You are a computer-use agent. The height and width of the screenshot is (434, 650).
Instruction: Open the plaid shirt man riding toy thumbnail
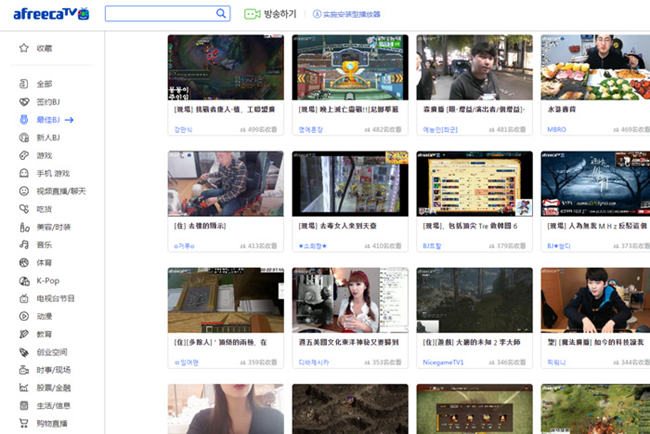click(x=226, y=184)
